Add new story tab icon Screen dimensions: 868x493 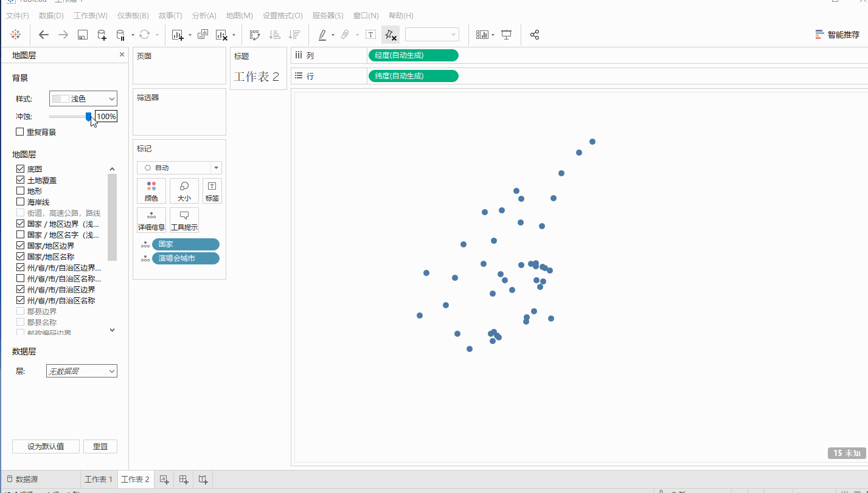(203, 480)
